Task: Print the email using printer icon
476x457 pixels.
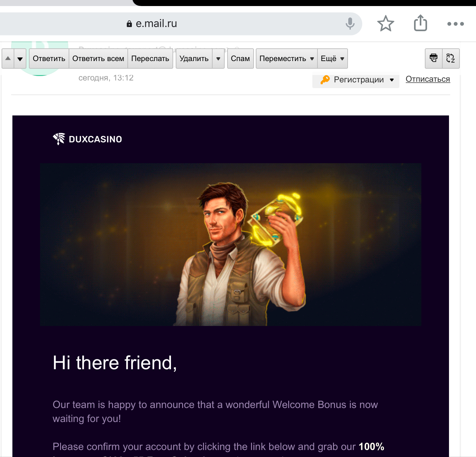Action: click(433, 58)
